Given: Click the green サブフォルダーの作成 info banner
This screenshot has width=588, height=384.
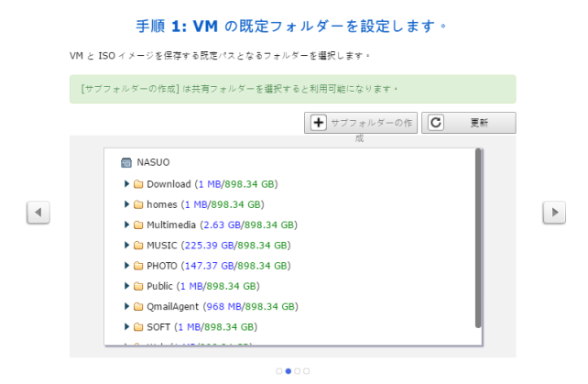Looking at the screenshot, I should [x=292, y=89].
